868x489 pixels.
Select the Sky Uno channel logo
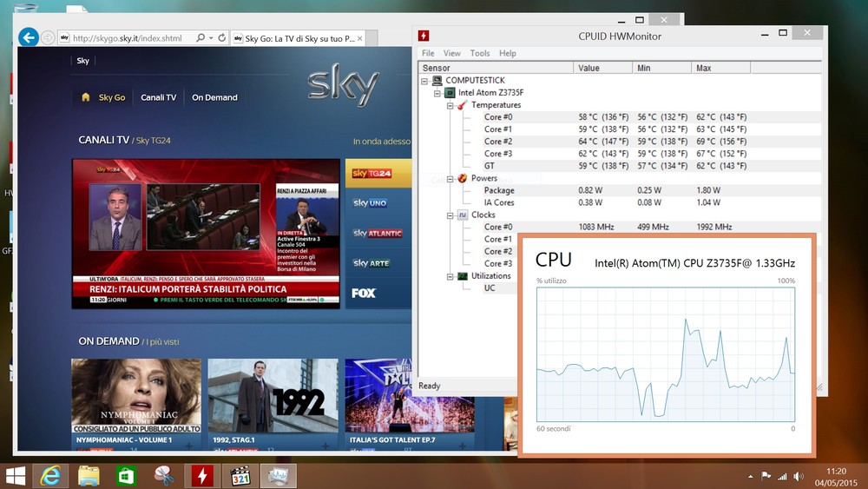point(370,202)
